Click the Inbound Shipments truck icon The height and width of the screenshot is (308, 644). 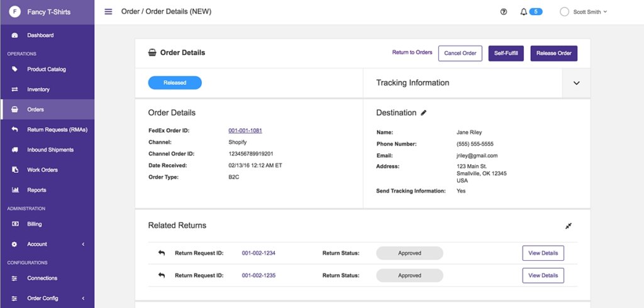14,150
